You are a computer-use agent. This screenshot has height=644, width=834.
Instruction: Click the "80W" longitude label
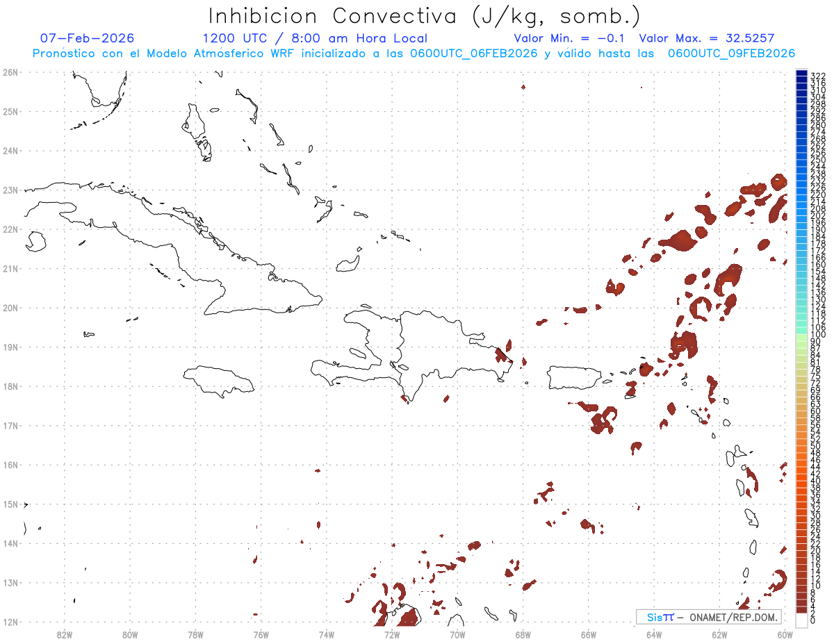tap(130, 634)
